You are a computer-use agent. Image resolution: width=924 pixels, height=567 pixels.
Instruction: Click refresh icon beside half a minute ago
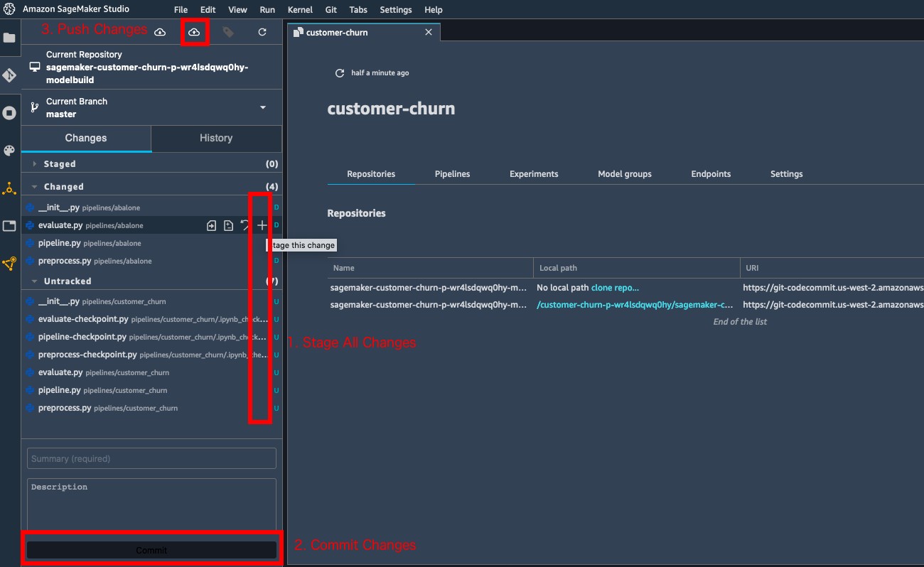(x=340, y=73)
